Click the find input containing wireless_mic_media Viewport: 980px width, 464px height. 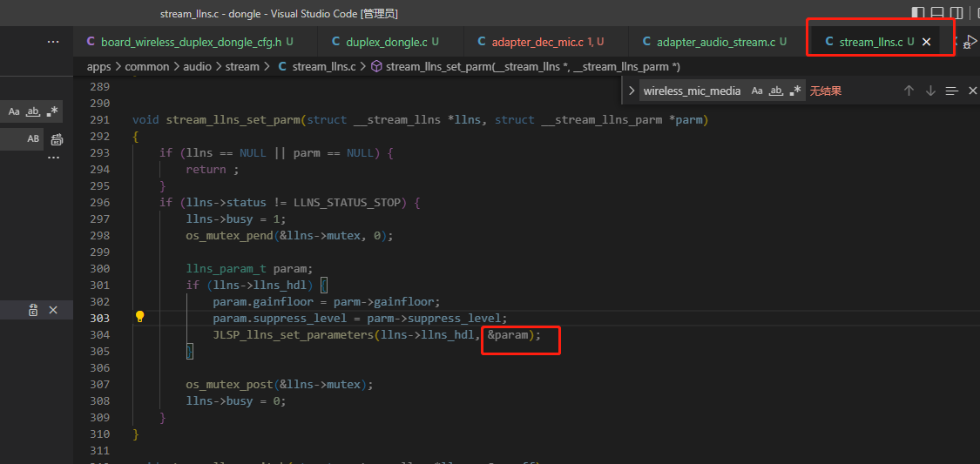point(692,91)
